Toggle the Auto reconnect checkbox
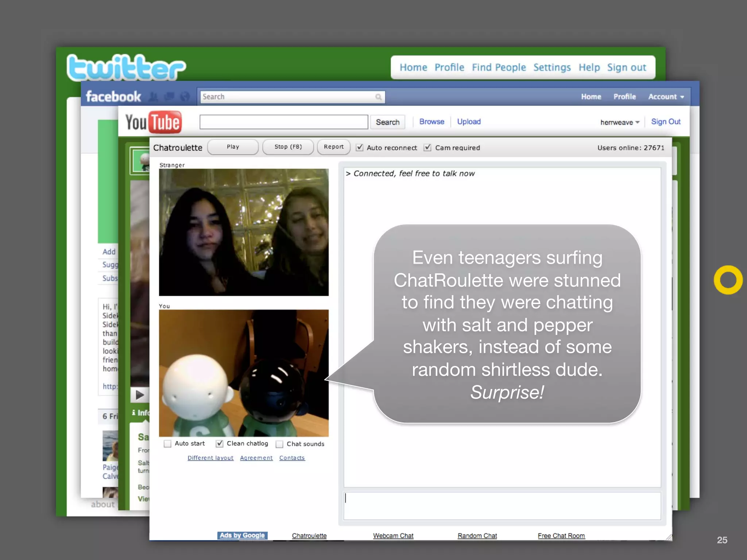747x560 pixels. click(360, 147)
